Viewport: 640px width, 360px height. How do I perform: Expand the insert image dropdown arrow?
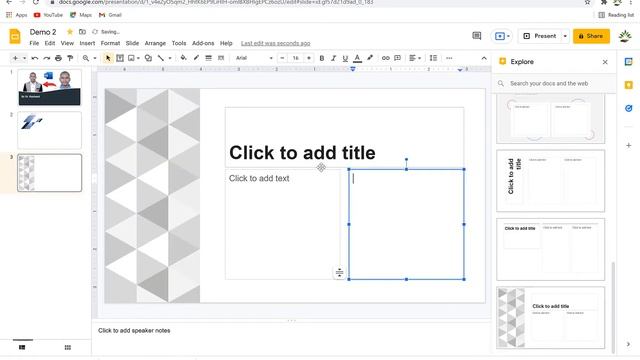tap(138, 58)
